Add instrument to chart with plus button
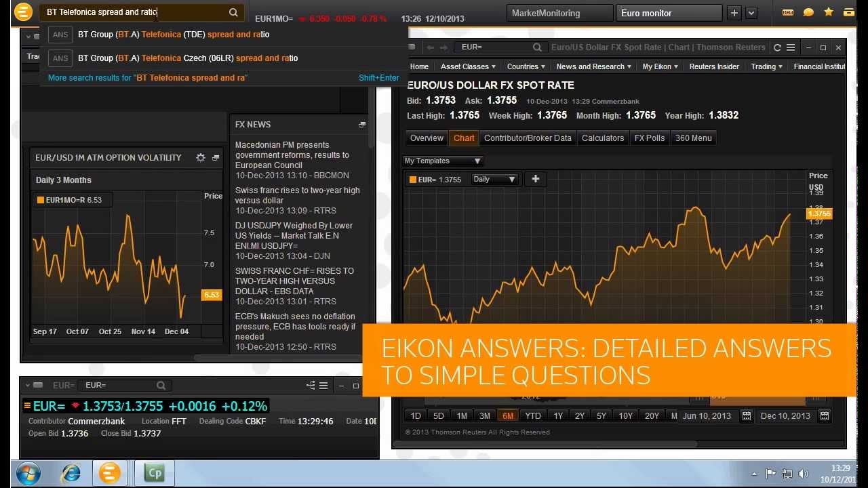The height and width of the screenshot is (488, 868). point(535,179)
